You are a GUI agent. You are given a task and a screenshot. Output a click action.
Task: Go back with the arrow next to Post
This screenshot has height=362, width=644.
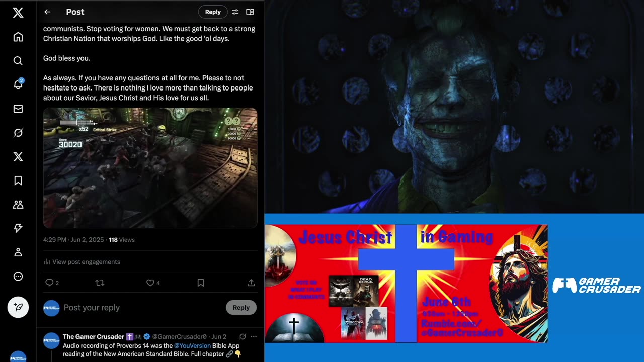[47, 12]
